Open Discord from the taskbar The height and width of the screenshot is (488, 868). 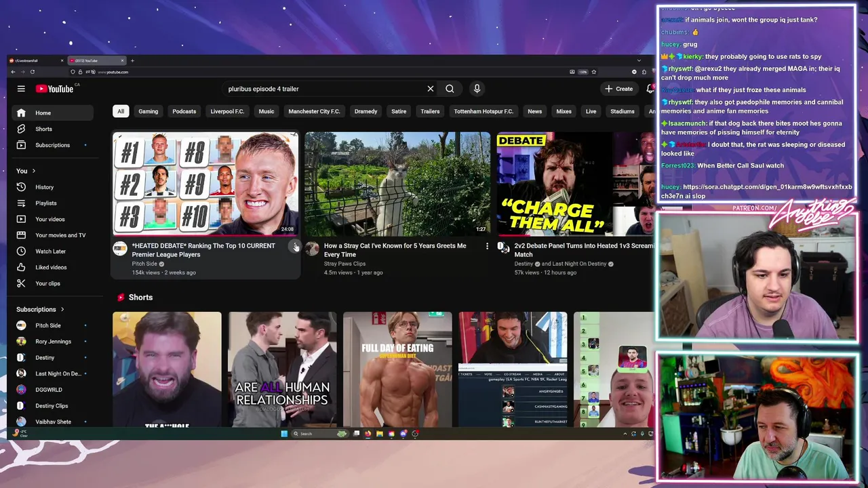click(403, 434)
